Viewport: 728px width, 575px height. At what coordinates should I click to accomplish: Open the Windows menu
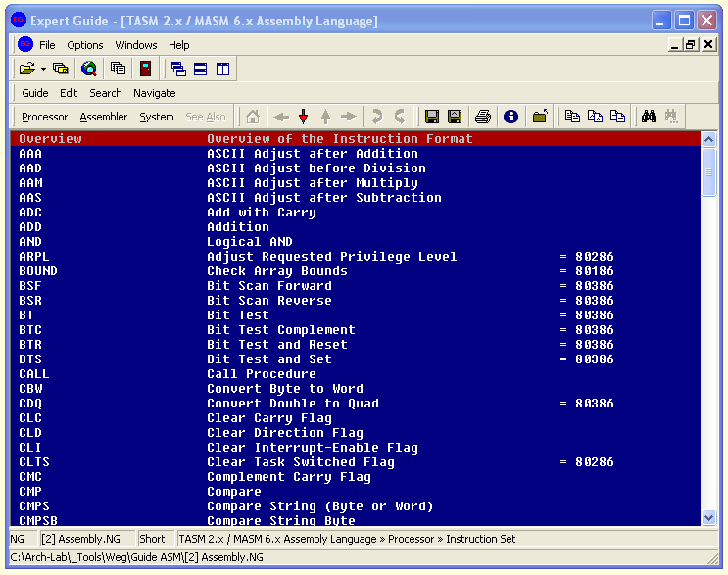(x=136, y=45)
